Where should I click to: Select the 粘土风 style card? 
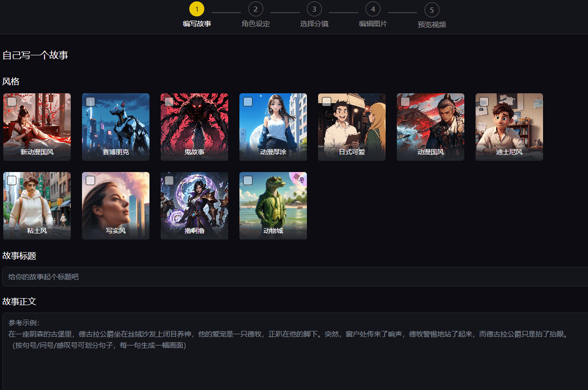tap(37, 205)
